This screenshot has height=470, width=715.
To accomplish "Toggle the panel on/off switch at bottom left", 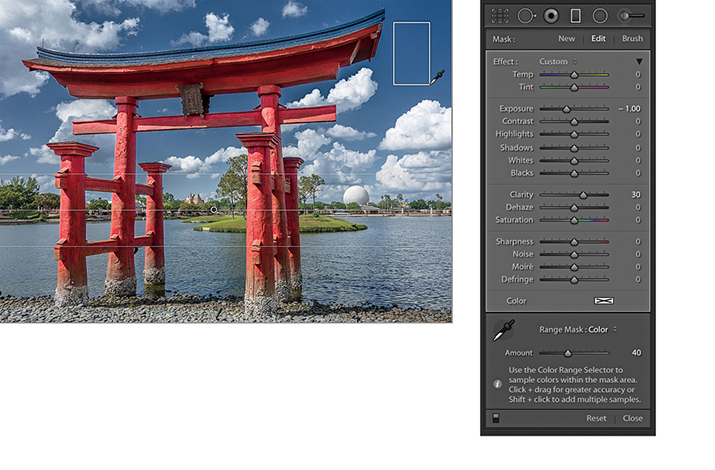I will click(496, 418).
